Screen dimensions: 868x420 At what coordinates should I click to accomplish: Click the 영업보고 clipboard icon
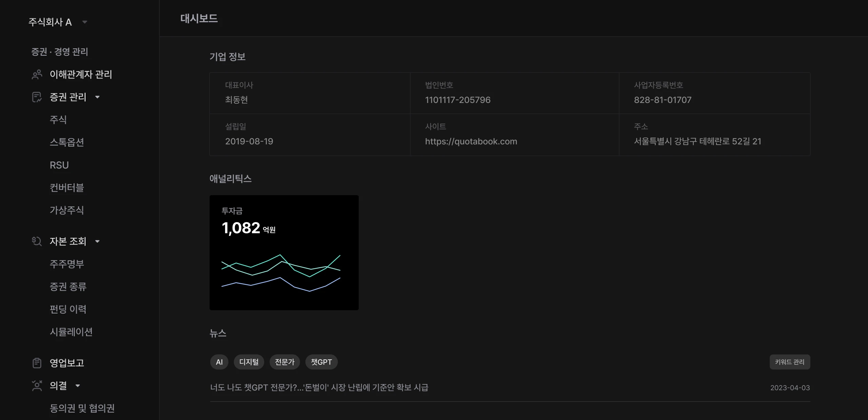coord(37,363)
